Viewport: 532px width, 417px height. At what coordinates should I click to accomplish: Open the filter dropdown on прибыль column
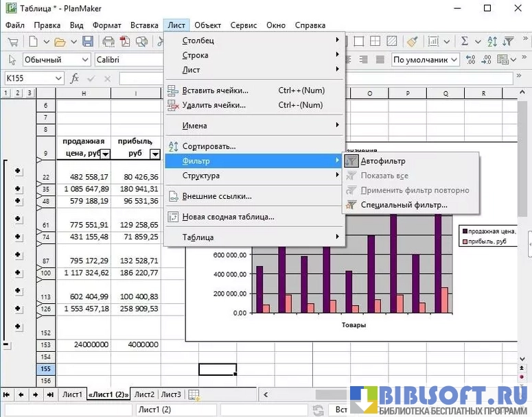(154, 154)
